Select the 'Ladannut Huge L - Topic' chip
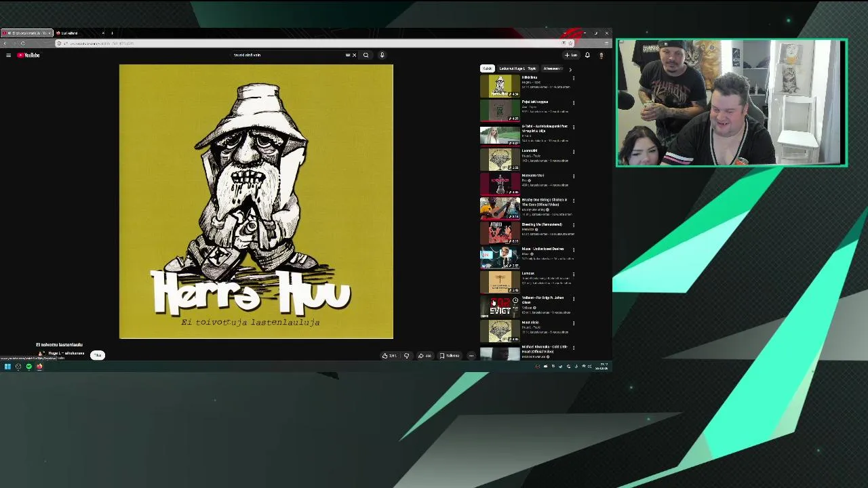This screenshot has height=488, width=868. coord(517,68)
